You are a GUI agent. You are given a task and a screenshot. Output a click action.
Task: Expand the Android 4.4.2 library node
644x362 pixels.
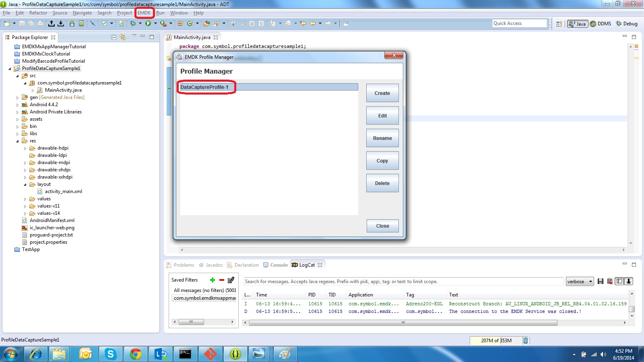[x=17, y=105]
